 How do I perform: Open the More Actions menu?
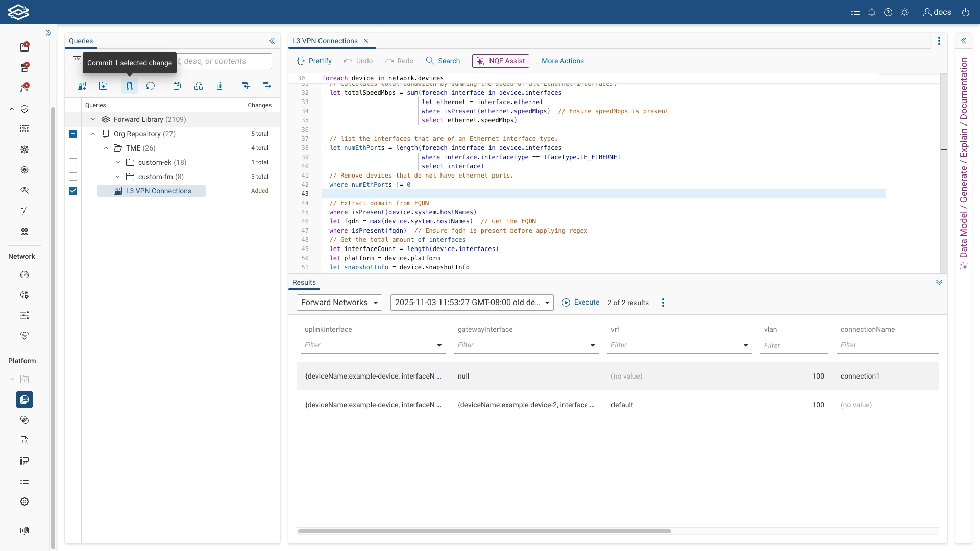[562, 61]
